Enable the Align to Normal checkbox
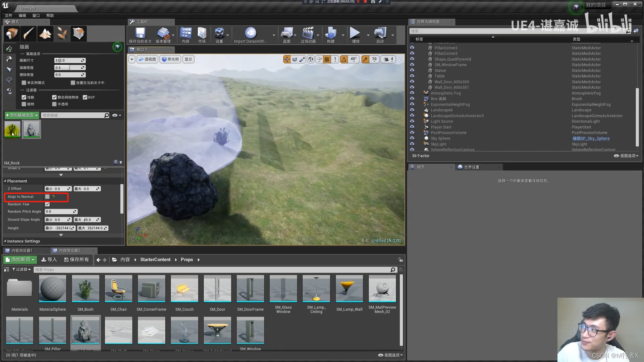This screenshot has width=644, height=362. coord(47,197)
